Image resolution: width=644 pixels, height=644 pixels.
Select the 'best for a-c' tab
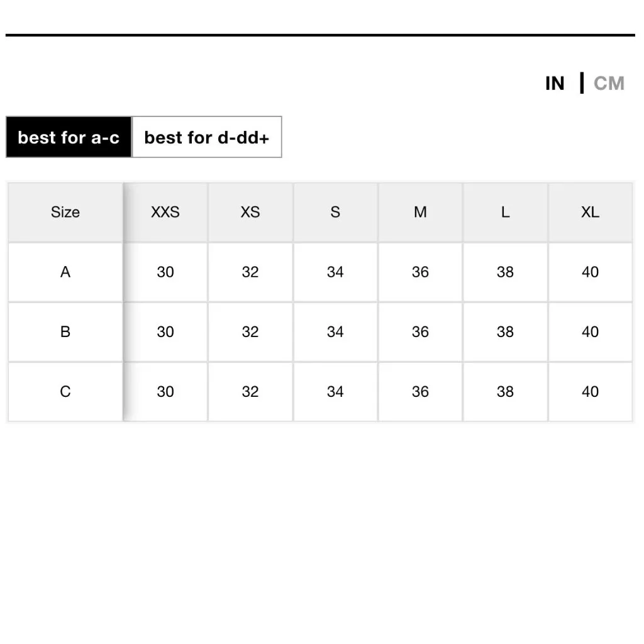pyautogui.click(x=69, y=137)
